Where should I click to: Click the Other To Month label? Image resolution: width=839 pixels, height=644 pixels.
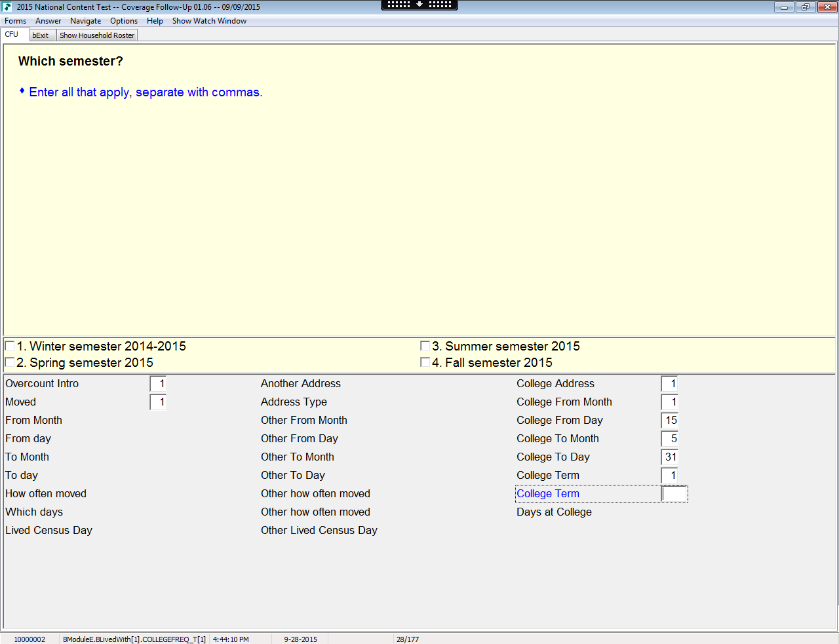coord(298,457)
